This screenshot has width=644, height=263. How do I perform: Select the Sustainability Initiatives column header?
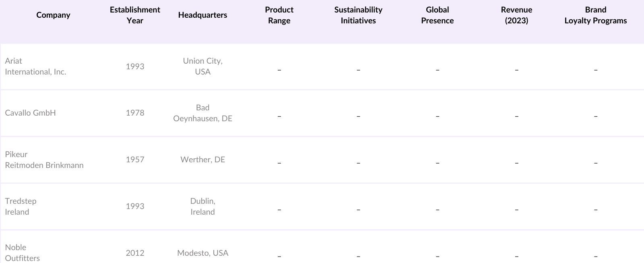tap(358, 15)
